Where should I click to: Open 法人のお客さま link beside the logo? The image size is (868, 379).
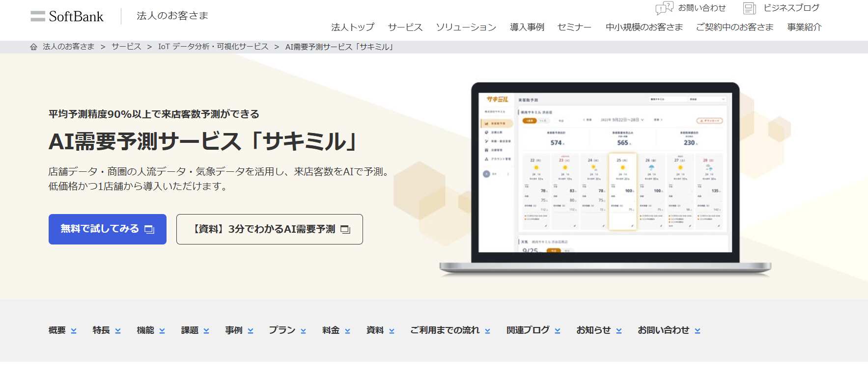pyautogui.click(x=172, y=16)
